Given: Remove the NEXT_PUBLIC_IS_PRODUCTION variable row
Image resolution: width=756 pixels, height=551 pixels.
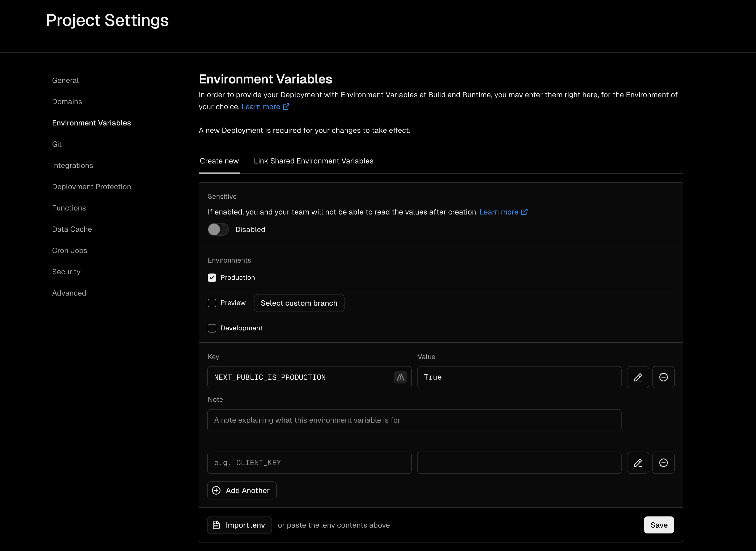Looking at the screenshot, I should (663, 377).
